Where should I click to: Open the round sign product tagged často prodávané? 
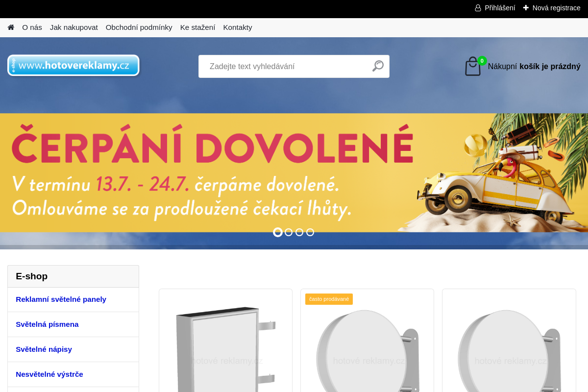point(367,350)
